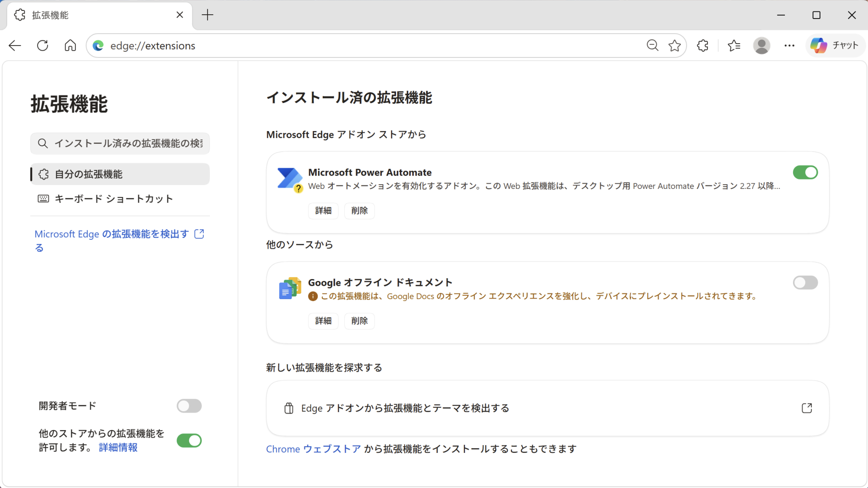Click the Microsoft Power Automate title text
Image resolution: width=868 pixels, height=488 pixels.
tap(370, 172)
